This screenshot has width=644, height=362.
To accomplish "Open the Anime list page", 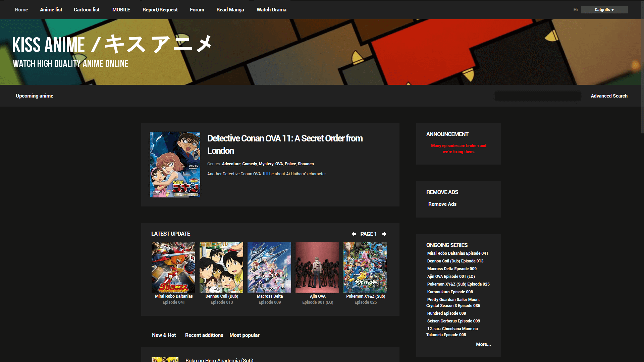I will tap(51, 10).
